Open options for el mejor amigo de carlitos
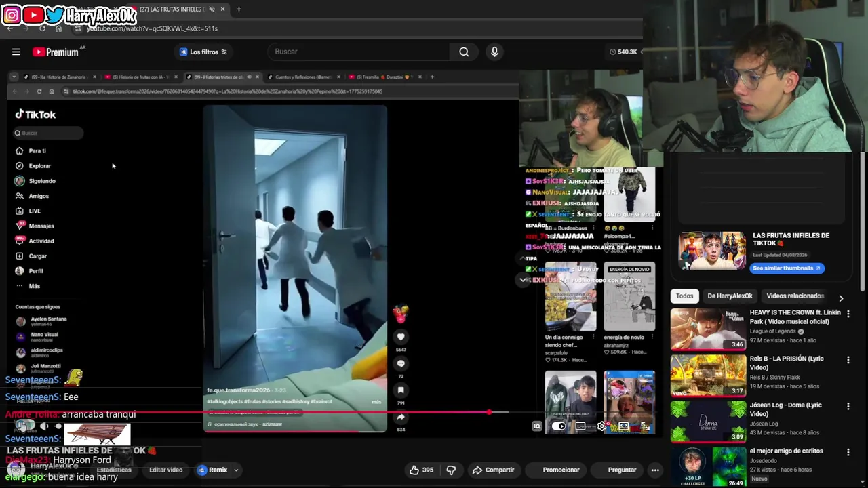This screenshot has width=868, height=488. pyautogui.click(x=848, y=453)
